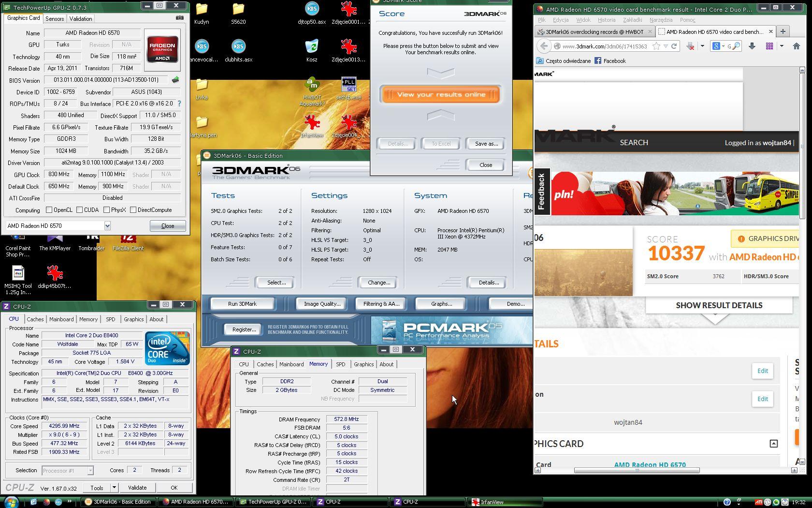Enable the PhysX checkbox in GPU-Z
The image size is (812, 508).
(106, 210)
